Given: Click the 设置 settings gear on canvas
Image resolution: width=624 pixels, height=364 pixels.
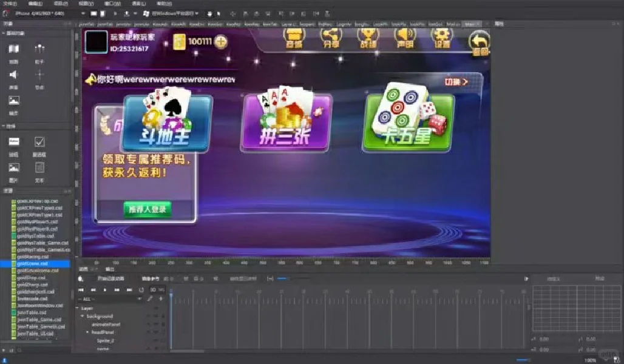Looking at the screenshot, I should 442,39.
